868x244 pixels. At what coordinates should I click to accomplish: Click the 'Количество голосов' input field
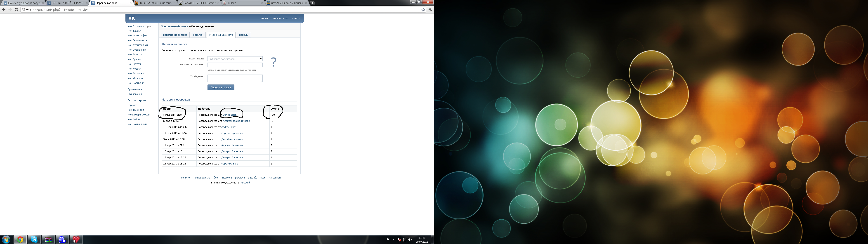click(235, 65)
